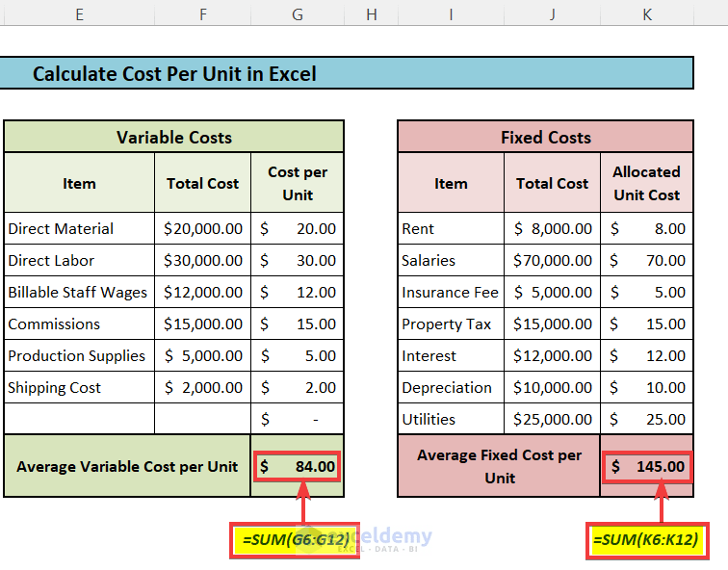
Task: Select column G header
Action: (298, 13)
